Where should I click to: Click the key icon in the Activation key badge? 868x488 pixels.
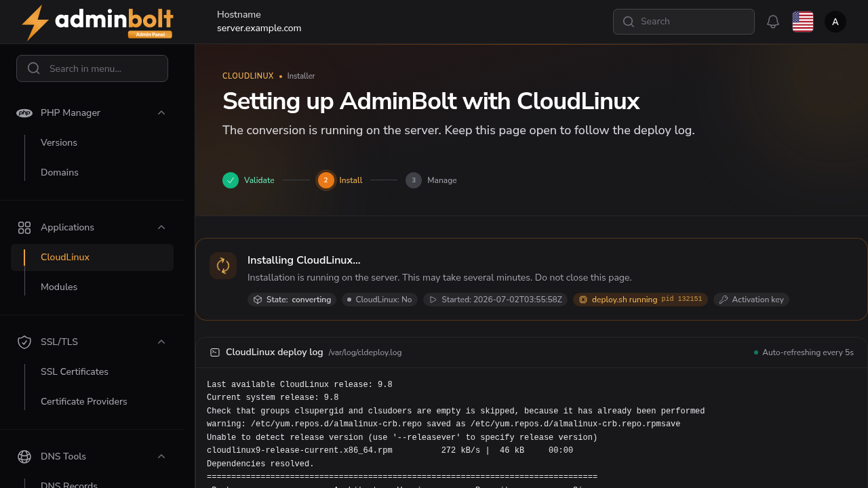click(x=724, y=300)
